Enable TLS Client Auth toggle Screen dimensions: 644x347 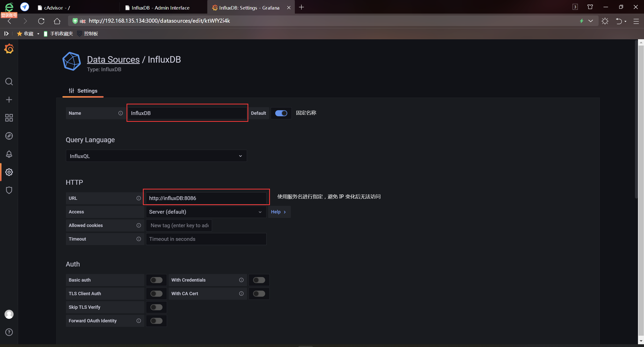(156, 294)
